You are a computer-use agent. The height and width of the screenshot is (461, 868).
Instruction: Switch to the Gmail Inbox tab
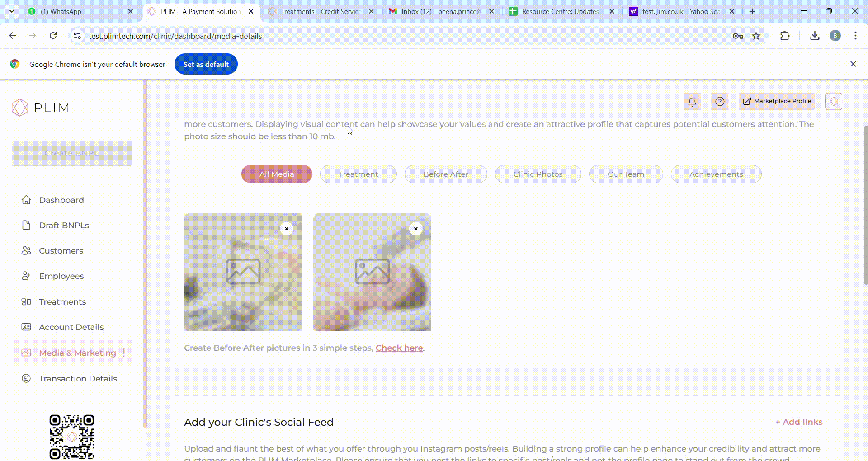441,11
